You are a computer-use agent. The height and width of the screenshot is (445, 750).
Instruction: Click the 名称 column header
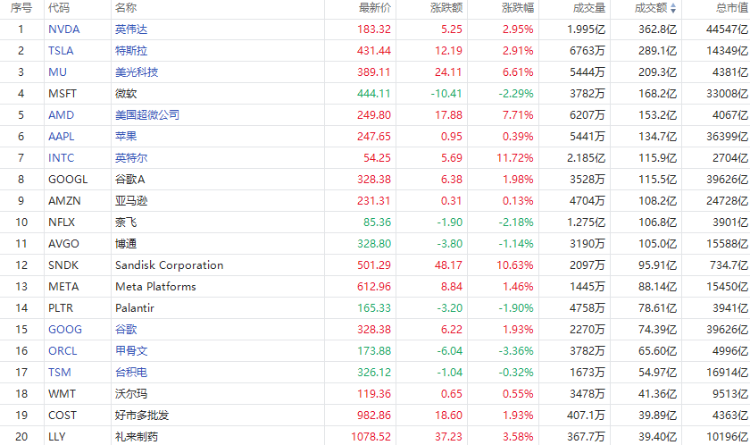126,8
